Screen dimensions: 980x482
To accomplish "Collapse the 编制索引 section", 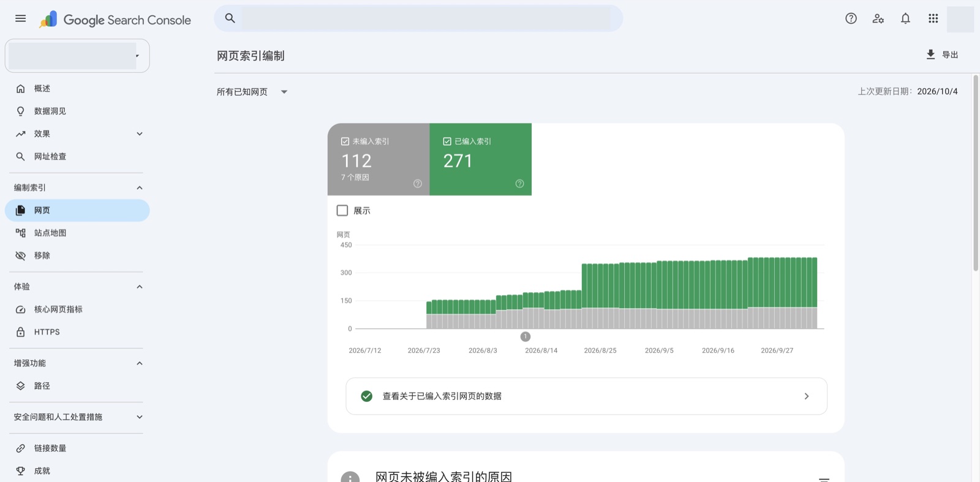I will tap(140, 188).
